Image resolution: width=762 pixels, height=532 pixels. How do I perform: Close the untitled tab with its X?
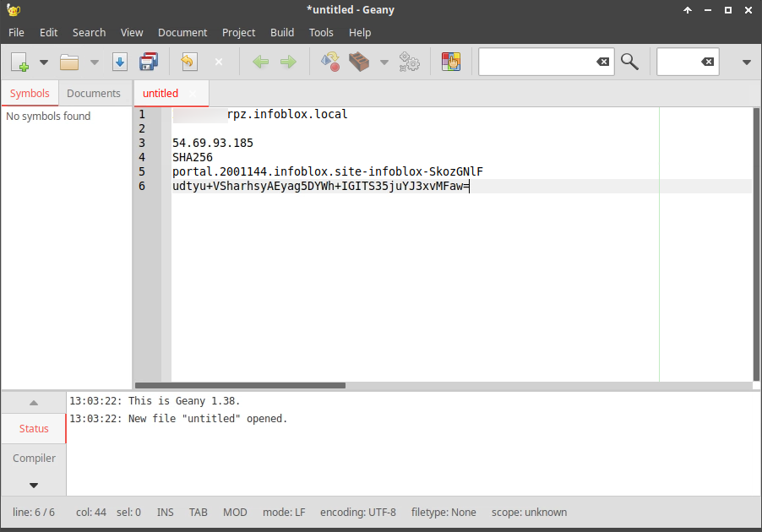193,93
